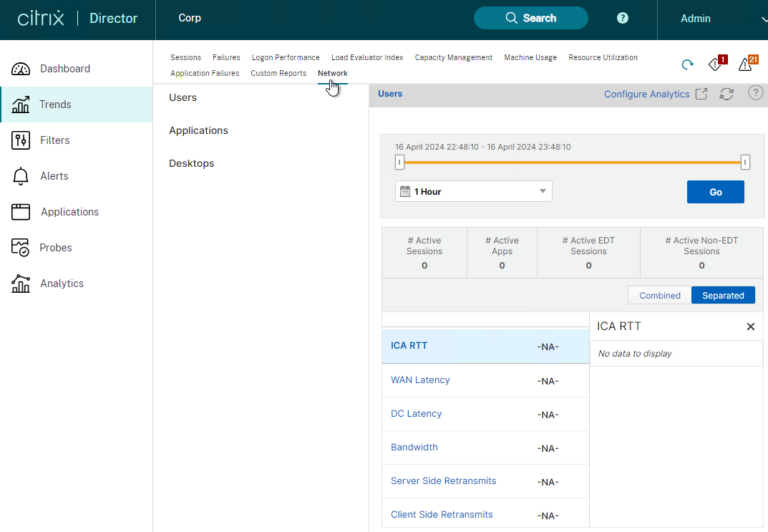Expand the 1 Hour time period dropdown

tap(474, 191)
